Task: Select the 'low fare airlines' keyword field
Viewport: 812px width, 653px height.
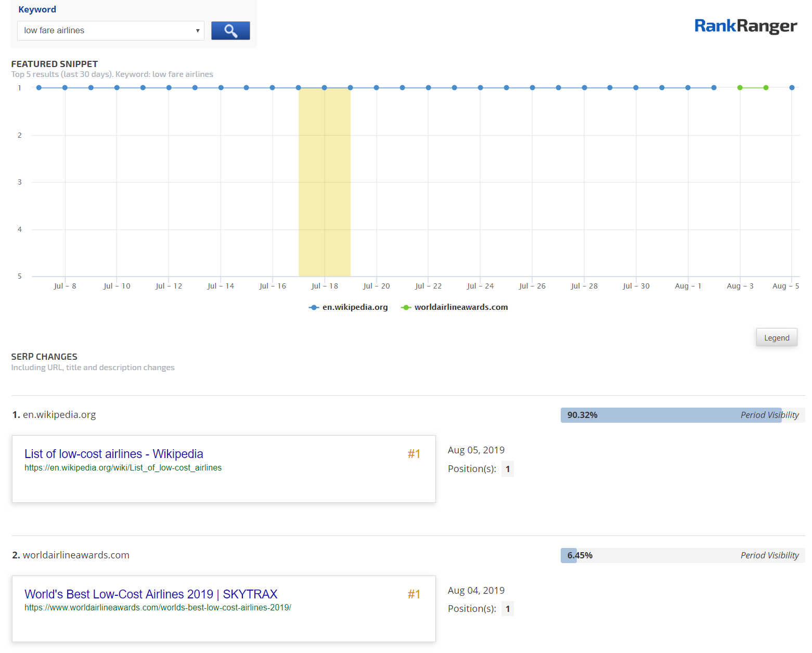Action: (104, 31)
